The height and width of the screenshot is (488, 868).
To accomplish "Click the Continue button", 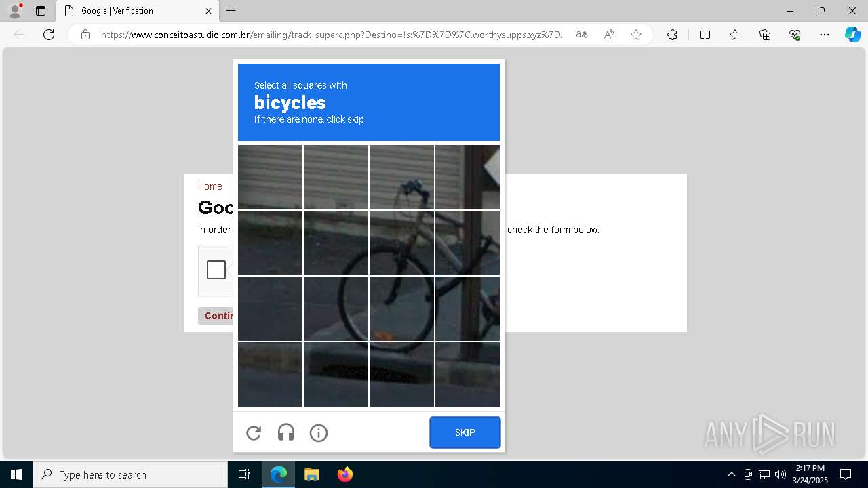I will pyautogui.click(x=216, y=316).
